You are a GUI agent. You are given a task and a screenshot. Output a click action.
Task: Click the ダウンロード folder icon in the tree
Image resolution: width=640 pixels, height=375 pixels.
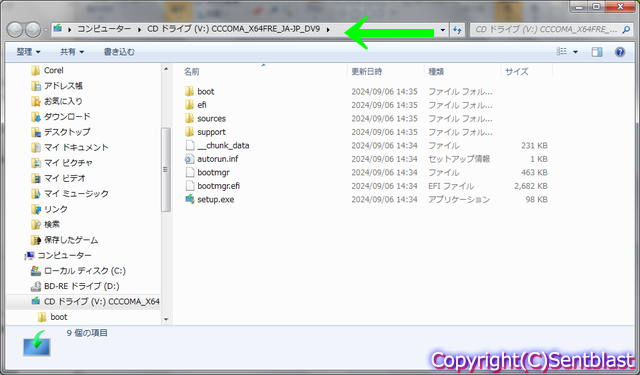36,117
